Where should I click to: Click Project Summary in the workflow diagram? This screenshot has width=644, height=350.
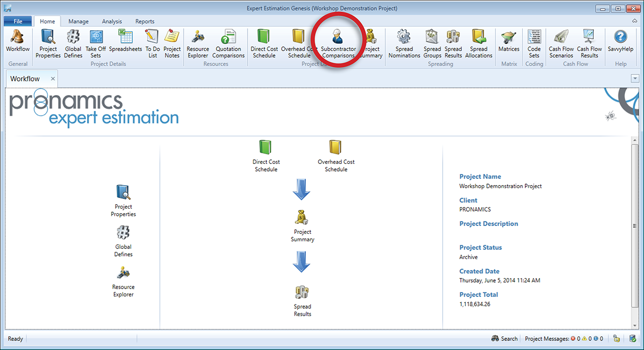(302, 226)
